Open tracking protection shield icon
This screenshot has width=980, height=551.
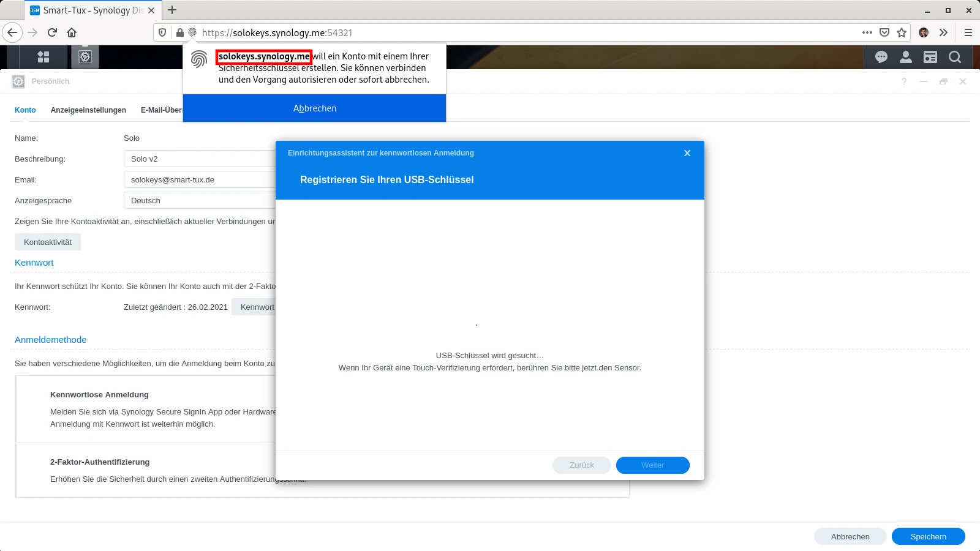pyautogui.click(x=162, y=32)
